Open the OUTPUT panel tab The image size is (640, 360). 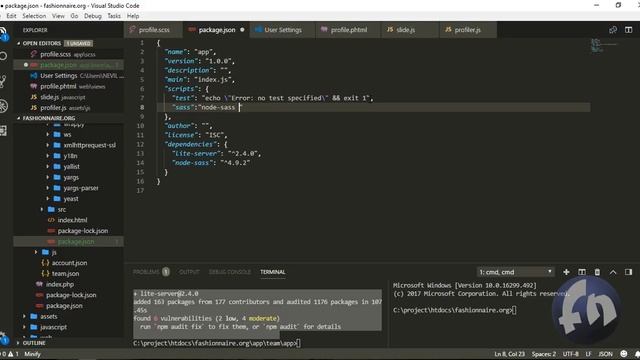(189, 272)
